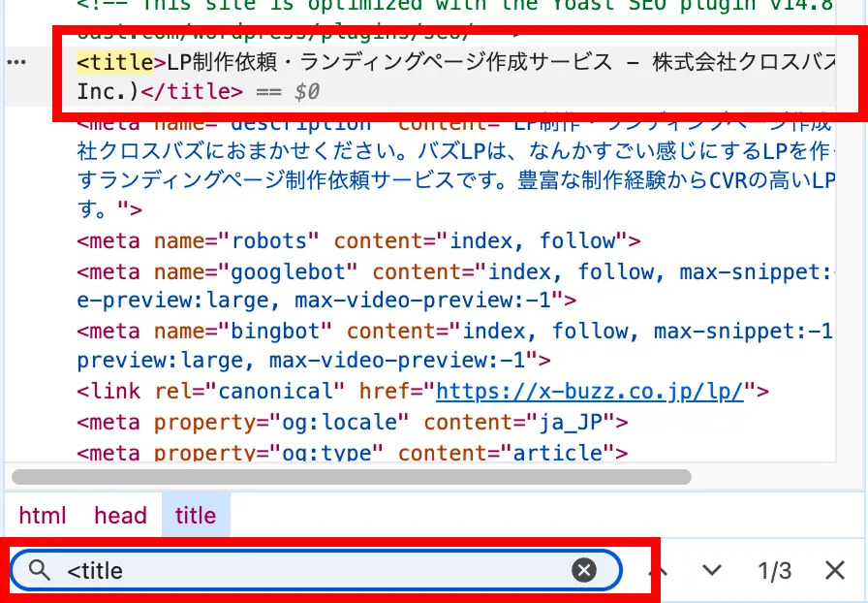Select the meta googlebot line

point(455,286)
